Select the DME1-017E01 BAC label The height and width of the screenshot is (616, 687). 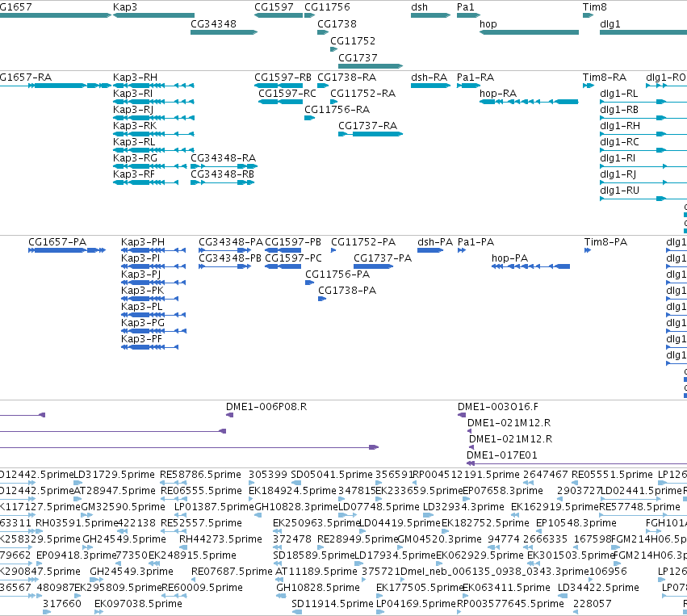[x=502, y=455]
